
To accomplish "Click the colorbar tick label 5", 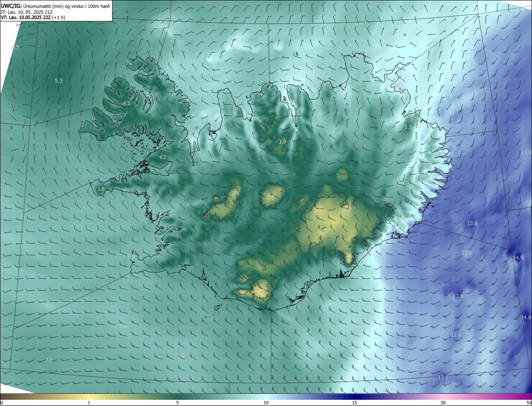I will pos(177,403).
